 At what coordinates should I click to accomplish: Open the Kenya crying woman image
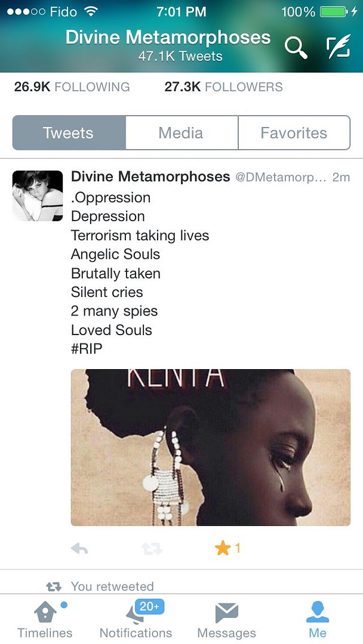coord(211,448)
